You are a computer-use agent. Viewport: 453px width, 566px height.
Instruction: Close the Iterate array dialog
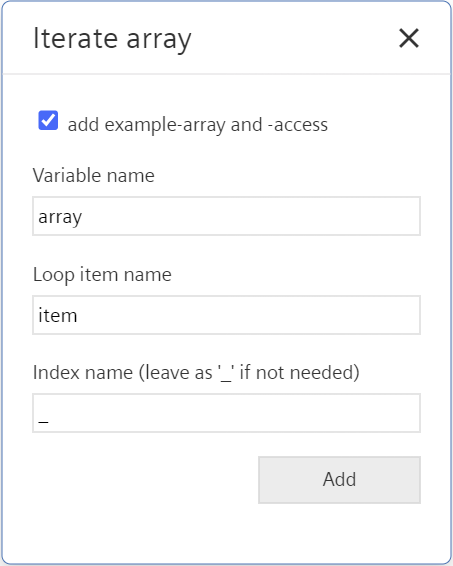[x=409, y=38]
